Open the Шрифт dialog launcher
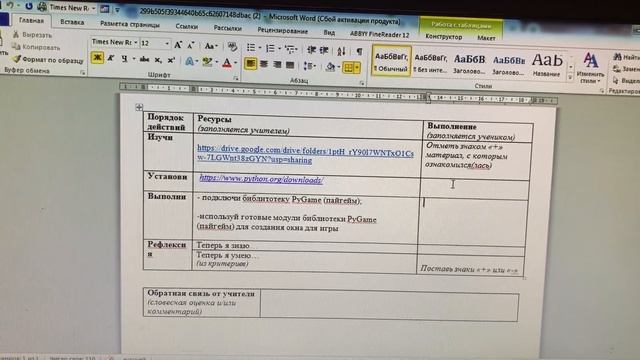Viewport: 640px width, 360px height. click(236, 78)
